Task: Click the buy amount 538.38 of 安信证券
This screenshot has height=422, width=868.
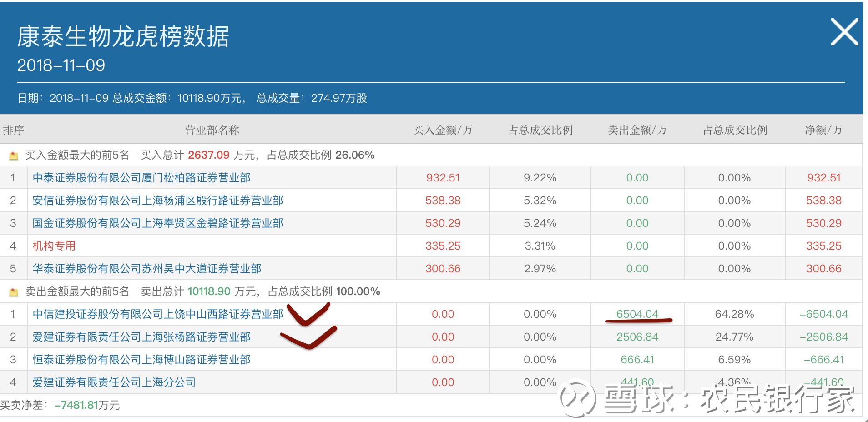Action: pos(443,201)
